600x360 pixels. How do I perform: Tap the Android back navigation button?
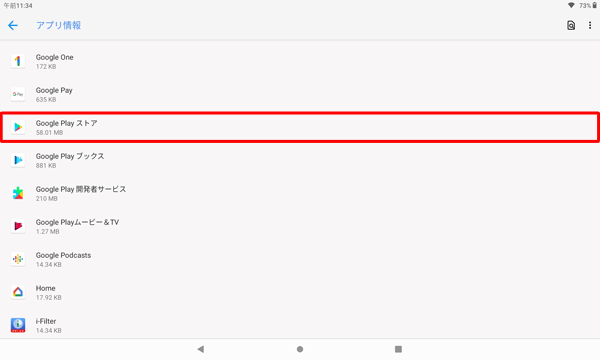click(x=201, y=349)
